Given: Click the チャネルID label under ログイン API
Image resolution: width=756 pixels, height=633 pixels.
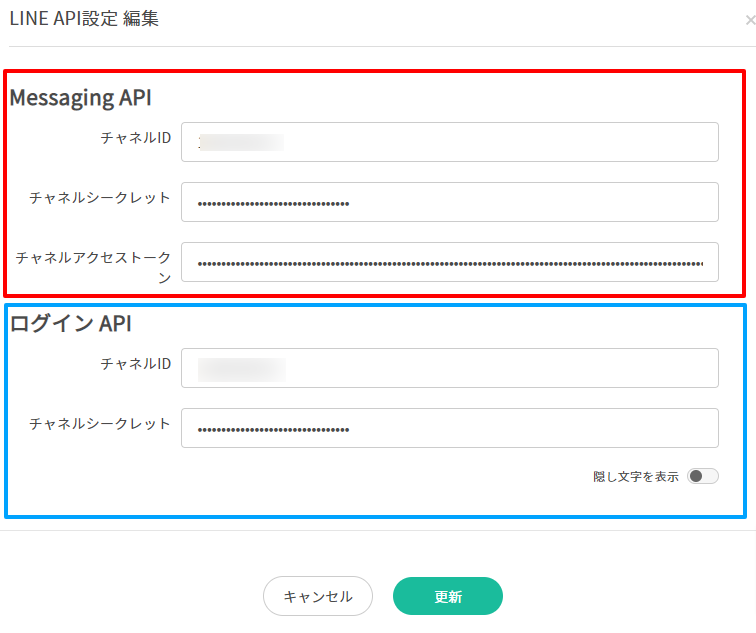Looking at the screenshot, I should (x=136, y=364).
